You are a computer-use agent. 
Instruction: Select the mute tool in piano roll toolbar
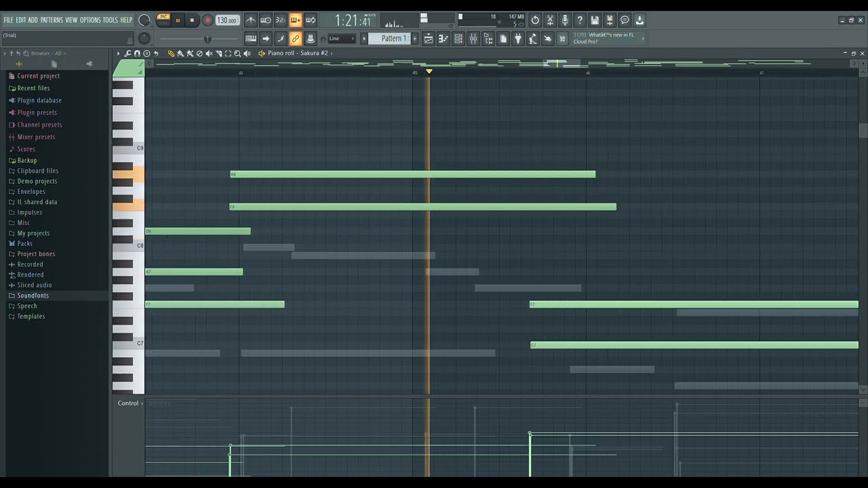pyautogui.click(x=209, y=54)
